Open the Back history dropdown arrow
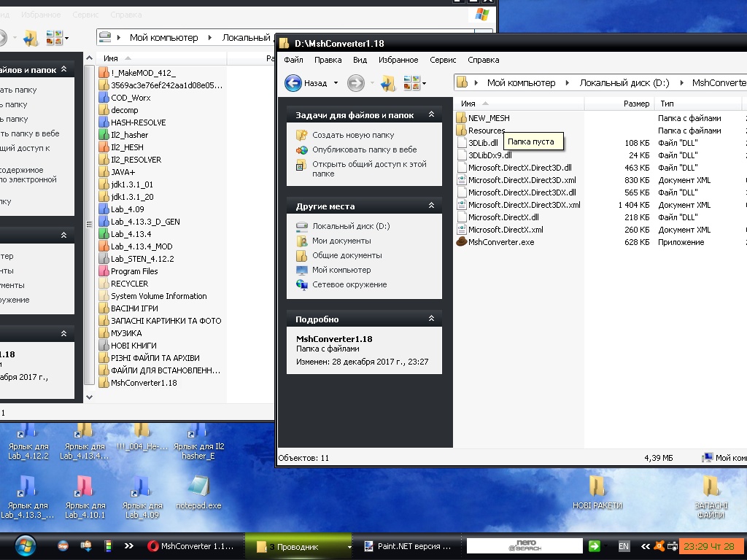Viewport: 747px width, 560px height. 336,84
